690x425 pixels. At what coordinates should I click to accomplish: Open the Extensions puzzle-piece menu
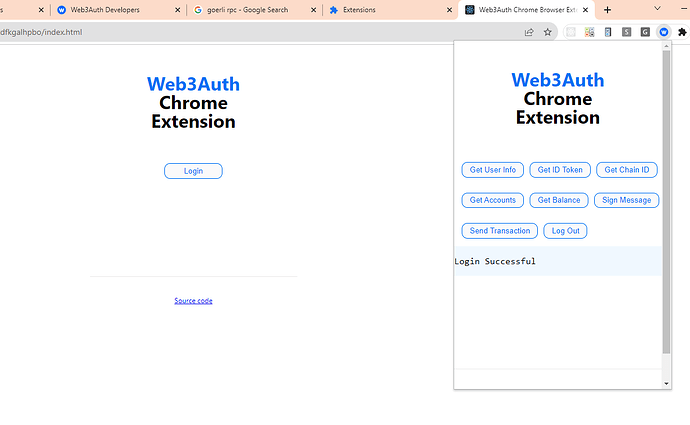[682, 32]
